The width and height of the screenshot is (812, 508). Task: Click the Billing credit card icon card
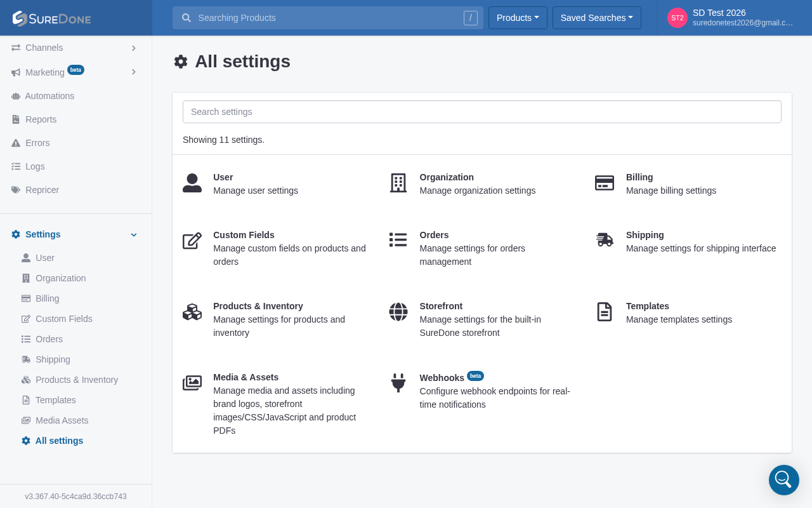605,183
